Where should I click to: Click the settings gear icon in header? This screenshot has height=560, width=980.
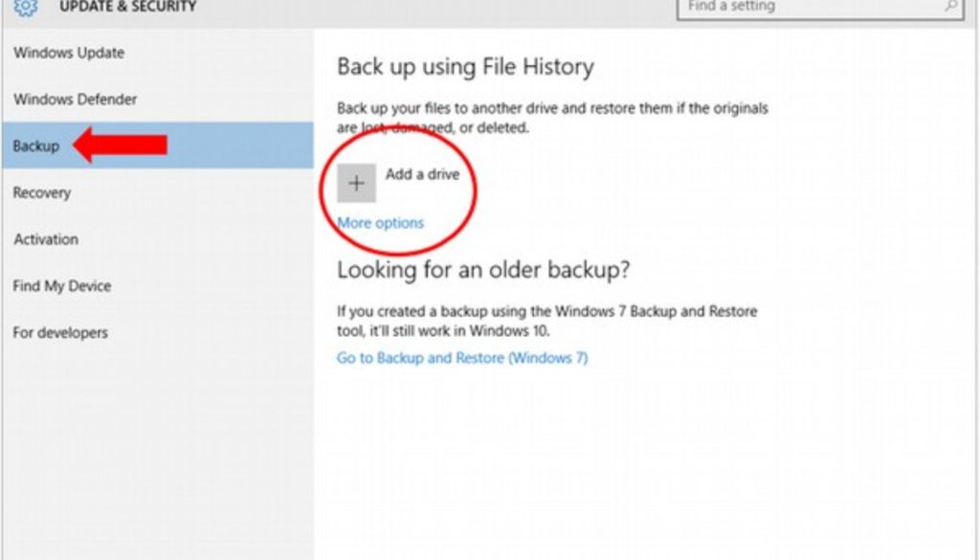[26, 7]
